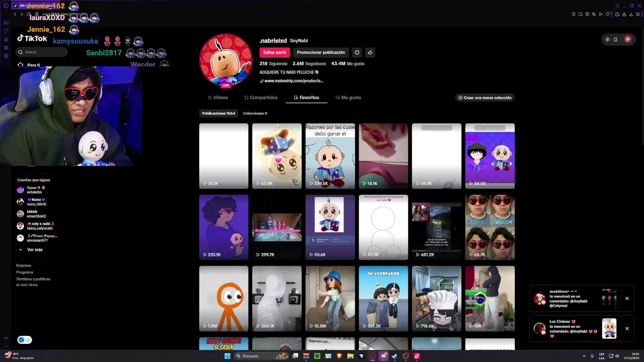
Task: Open Brave browser from taskbar
Action: 339,356
